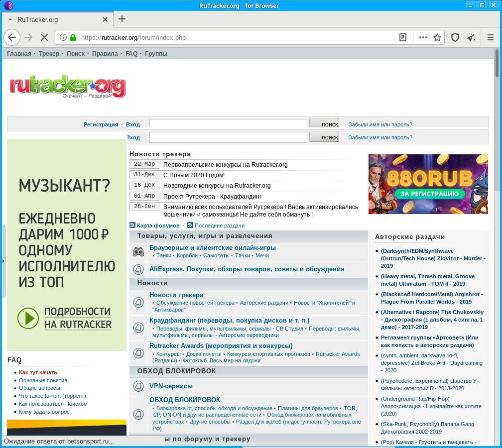Open news С Новым 2020 Годом!
The width and height of the screenshot is (502, 448).
point(194,175)
